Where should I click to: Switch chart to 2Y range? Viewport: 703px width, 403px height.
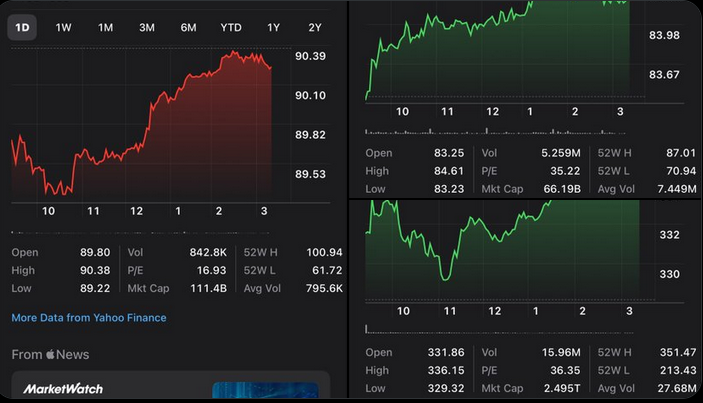[315, 27]
